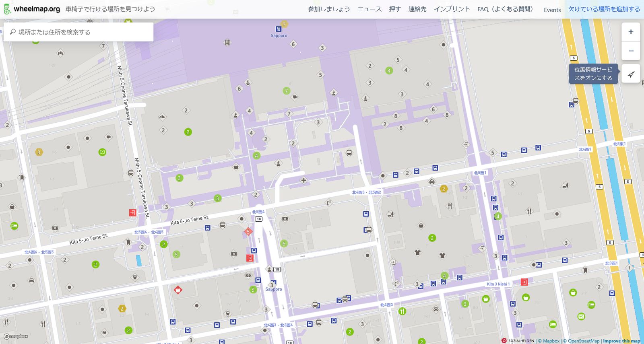Select the red not-accessible food marker
The image size is (644, 344).
pyautogui.click(x=178, y=290)
